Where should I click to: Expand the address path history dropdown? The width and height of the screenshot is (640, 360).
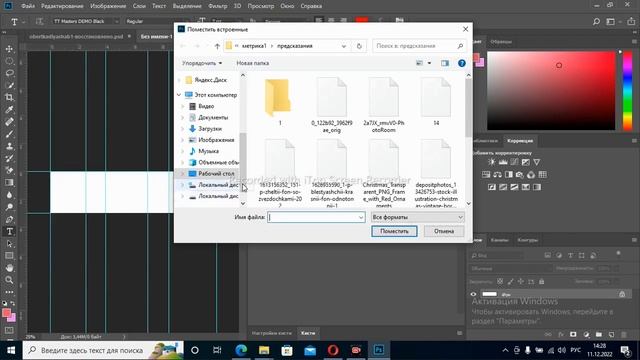(344, 46)
